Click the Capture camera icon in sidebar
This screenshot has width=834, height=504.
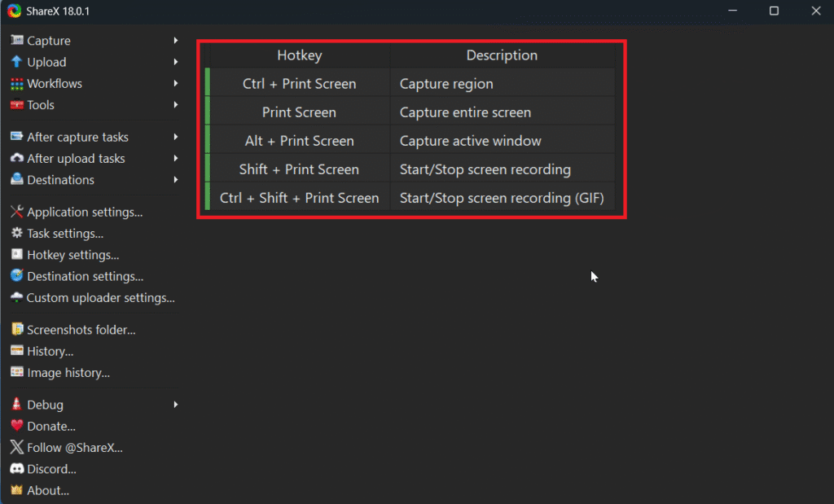click(16, 41)
